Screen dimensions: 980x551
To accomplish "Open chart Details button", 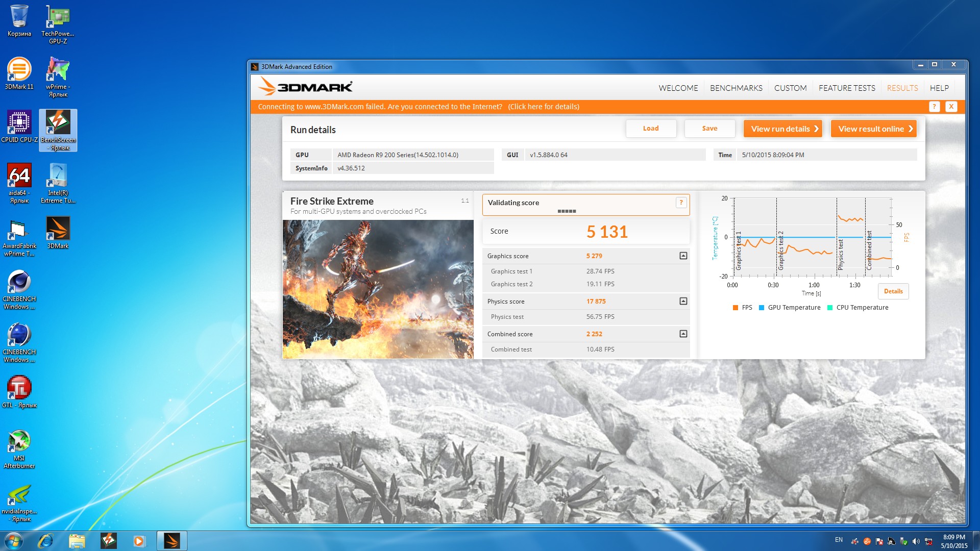I will coord(893,291).
